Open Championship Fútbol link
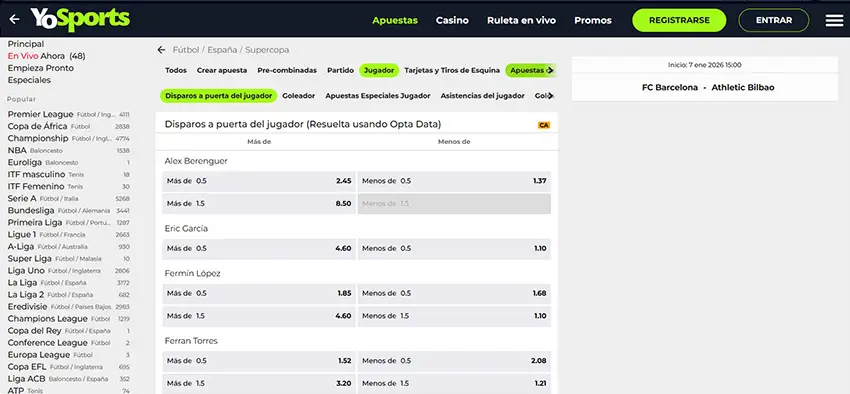The height and width of the screenshot is (394, 850). (68, 138)
